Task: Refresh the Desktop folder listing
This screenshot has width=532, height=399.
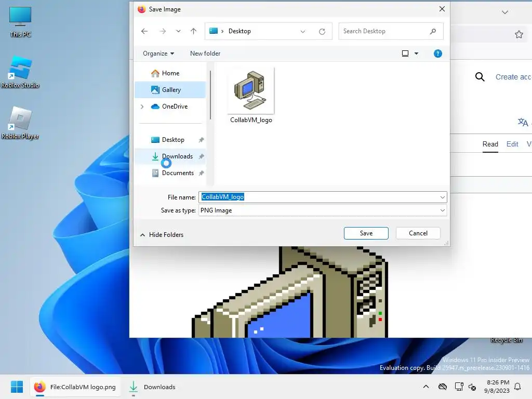Action: pos(322,32)
